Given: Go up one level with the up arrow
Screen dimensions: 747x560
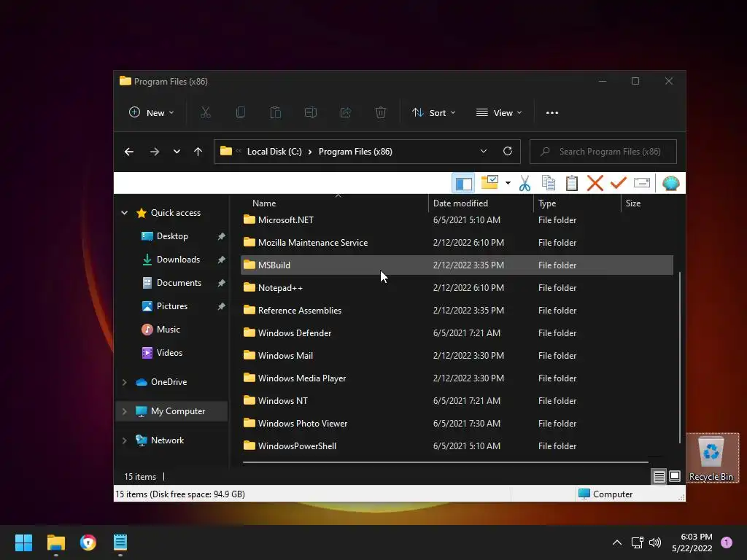Looking at the screenshot, I should [198, 152].
